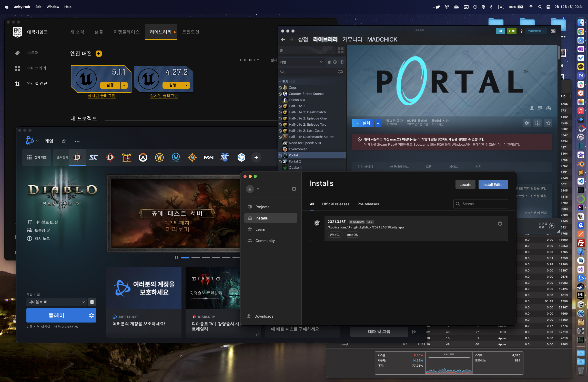Pause the Battle.net carousel slideshow
The width and height of the screenshot is (588, 382).
(176, 258)
